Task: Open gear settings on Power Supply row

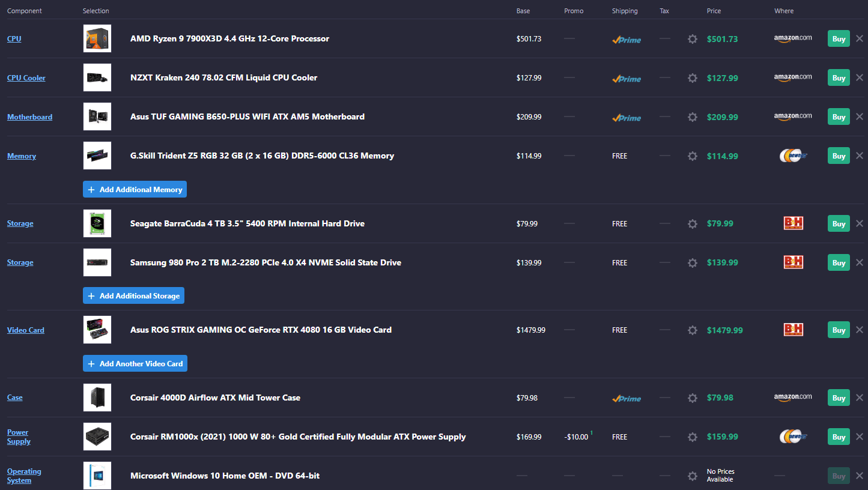Action: point(692,437)
